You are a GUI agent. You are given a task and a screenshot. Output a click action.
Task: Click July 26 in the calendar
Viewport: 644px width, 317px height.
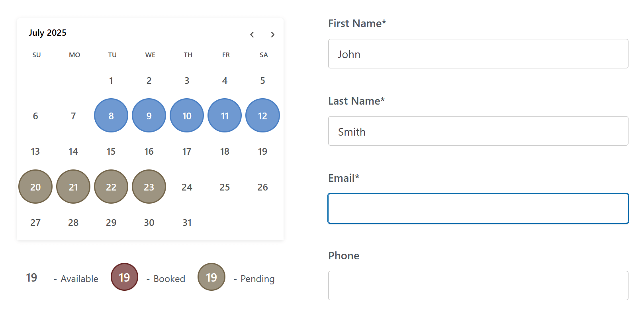point(262,187)
